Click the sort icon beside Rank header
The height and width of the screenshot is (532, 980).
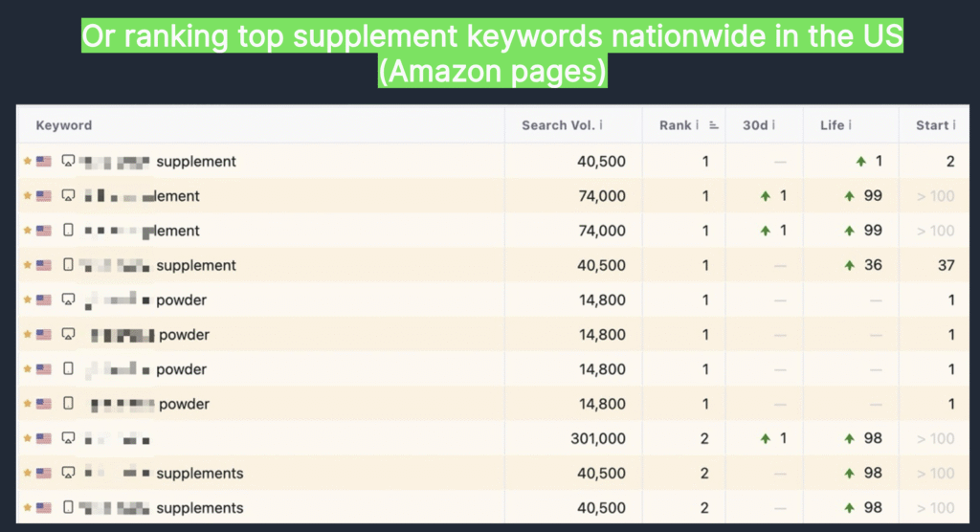[x=713, y=125]
